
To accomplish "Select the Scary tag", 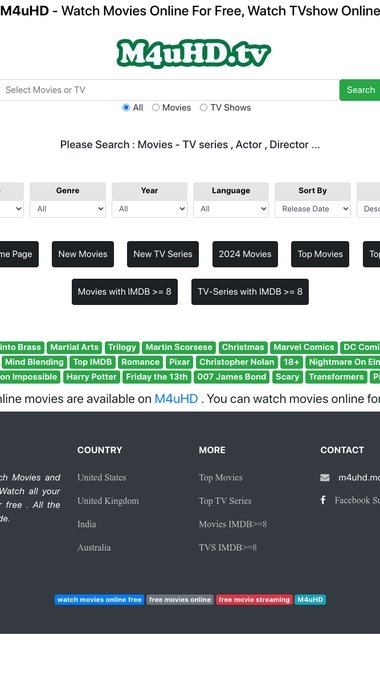I will pyautogui.click(x=287, y=377).
